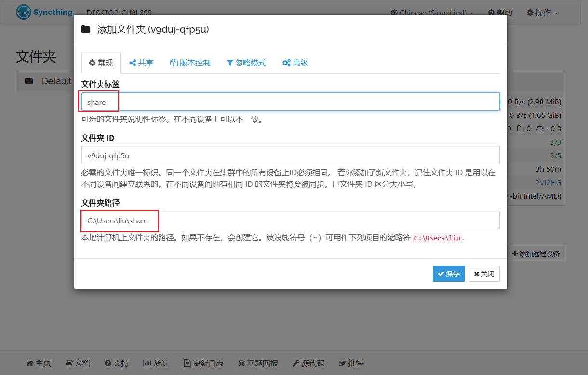Click the 文件夹标签 input containing share
The image size is (588, 375).
coord(291,102)
